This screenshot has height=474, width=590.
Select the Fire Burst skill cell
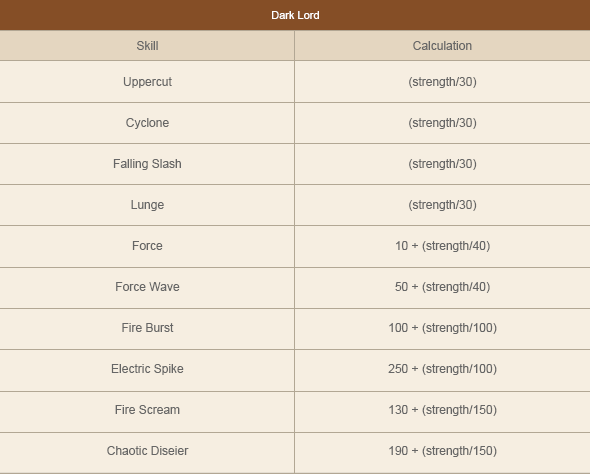point(147,328)
